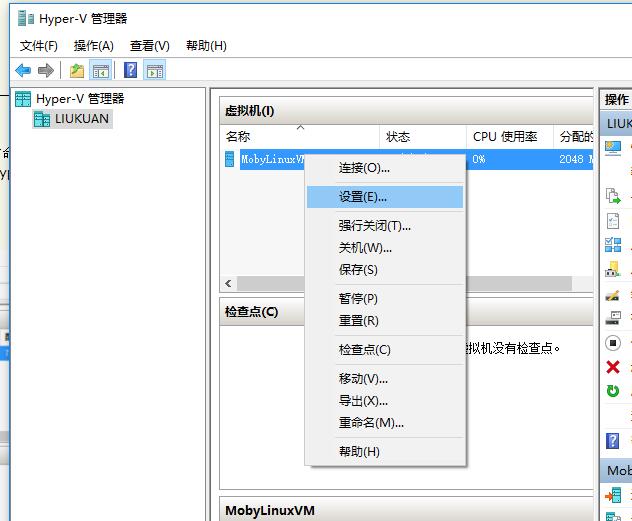Image resolution: width=632 pixels, height=521 pixels.
Task: Click the Edit Disk pencil icon
Action: click(613, 295)
